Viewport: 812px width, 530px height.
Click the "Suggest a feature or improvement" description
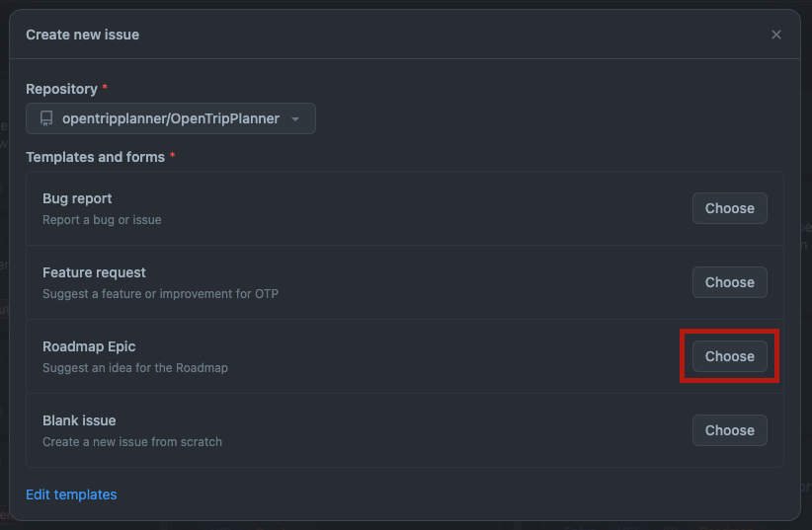click(160, 294)
